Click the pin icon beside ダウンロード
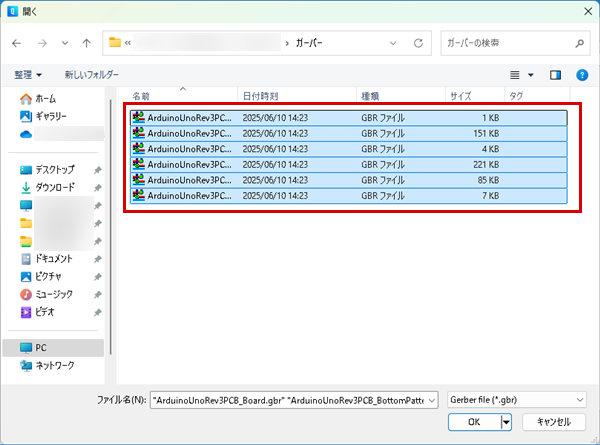The width and height of the screenshot is (600, 445). (98, 188)
